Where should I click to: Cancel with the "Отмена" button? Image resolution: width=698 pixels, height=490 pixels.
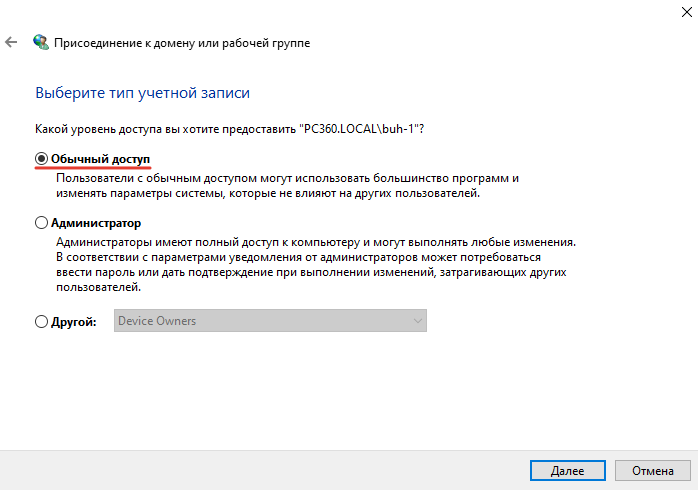pos(652,469)
